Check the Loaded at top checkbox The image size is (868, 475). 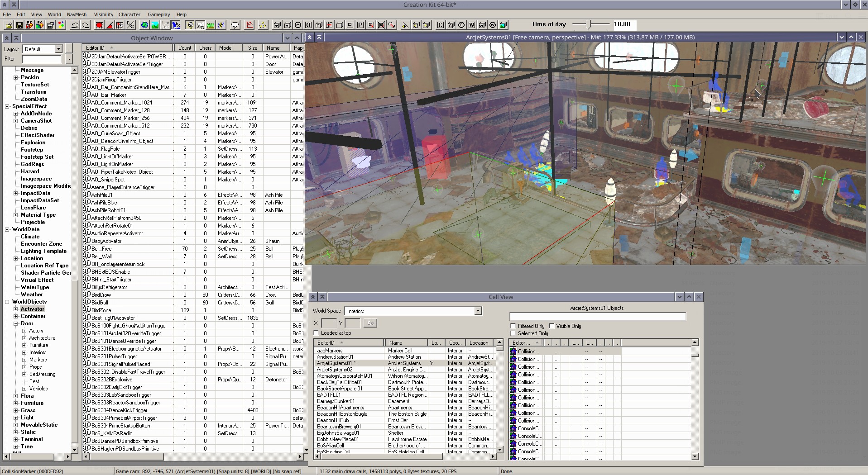[317, 333]
